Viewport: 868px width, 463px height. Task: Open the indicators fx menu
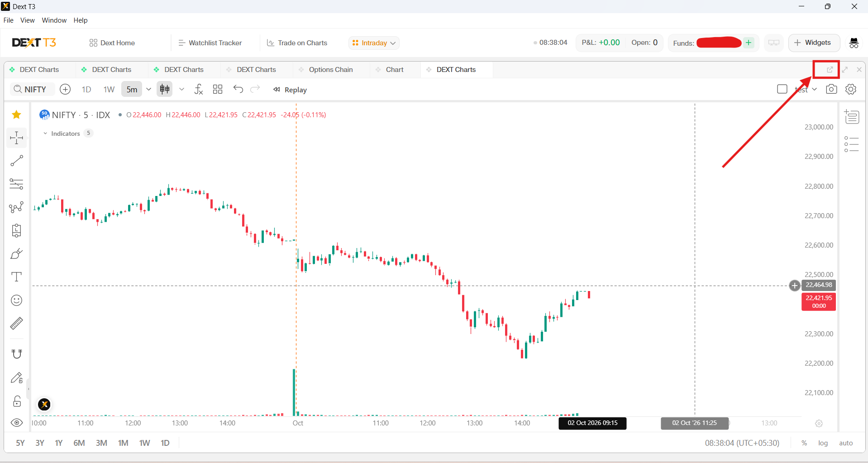(x=199, y=90)
